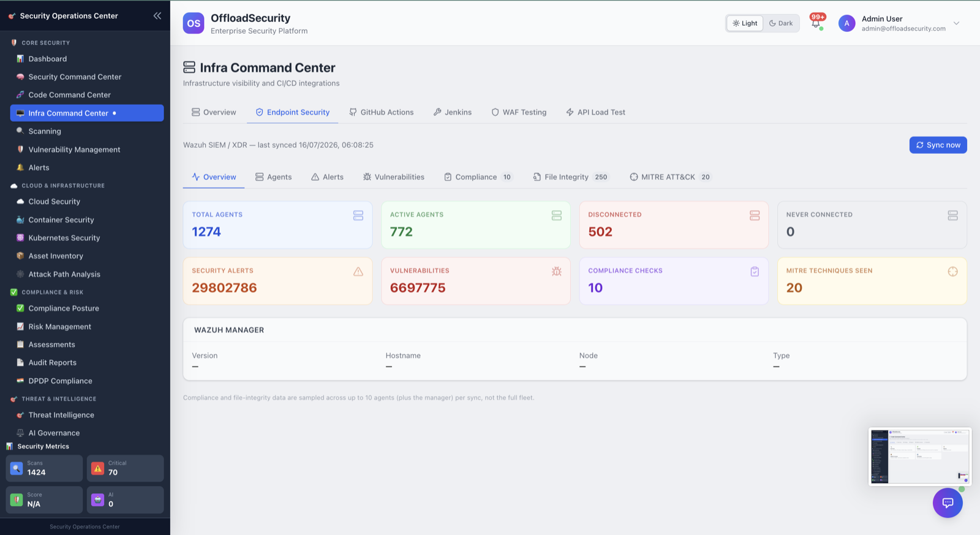This screenshot has width=980, height=535.
Task: Open Security Command Center in sidebar
Action: (86, 77)
